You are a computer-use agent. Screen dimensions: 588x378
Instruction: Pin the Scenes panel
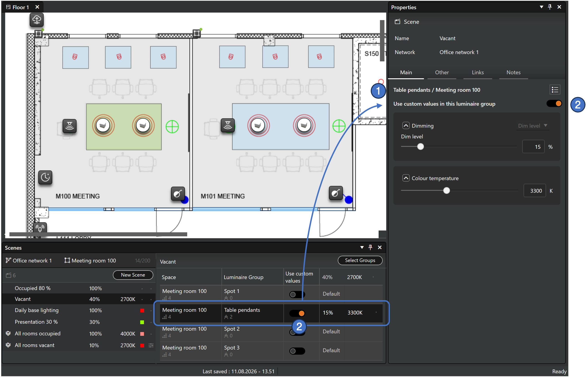370,247
